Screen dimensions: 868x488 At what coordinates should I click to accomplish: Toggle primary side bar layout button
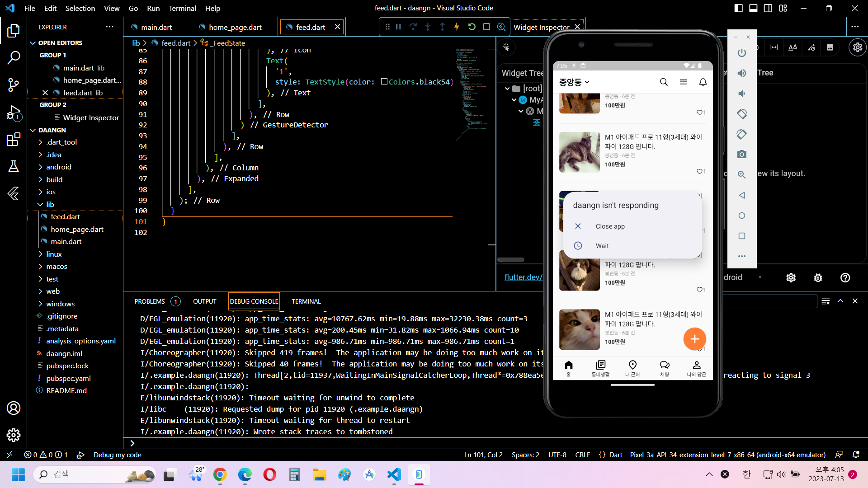click(739, 8)
